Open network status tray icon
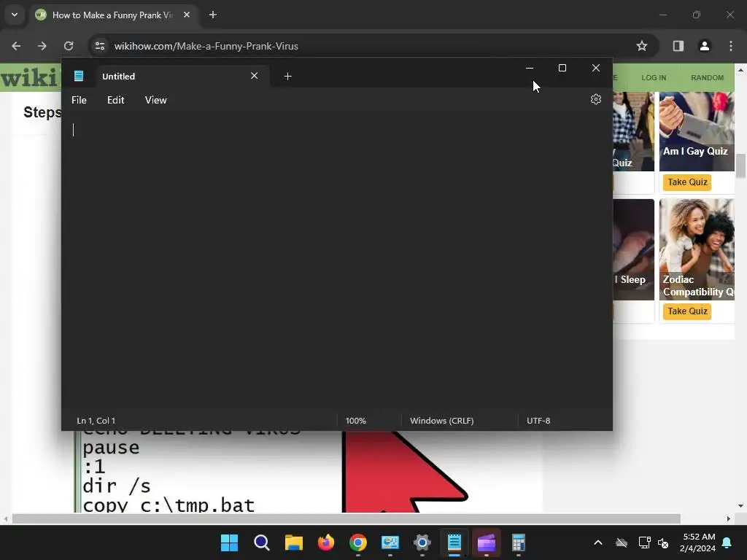The width and height of the screenshot is (747, 560). pos(644,542)
